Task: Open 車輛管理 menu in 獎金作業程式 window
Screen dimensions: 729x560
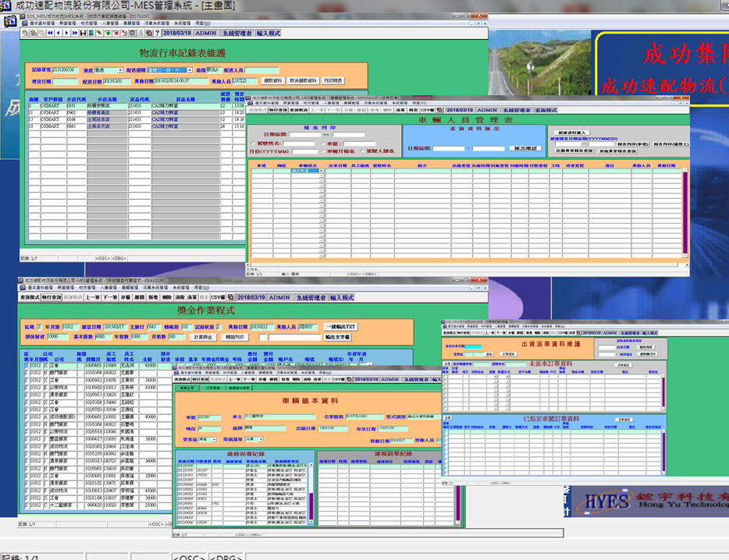Action: 130,288
